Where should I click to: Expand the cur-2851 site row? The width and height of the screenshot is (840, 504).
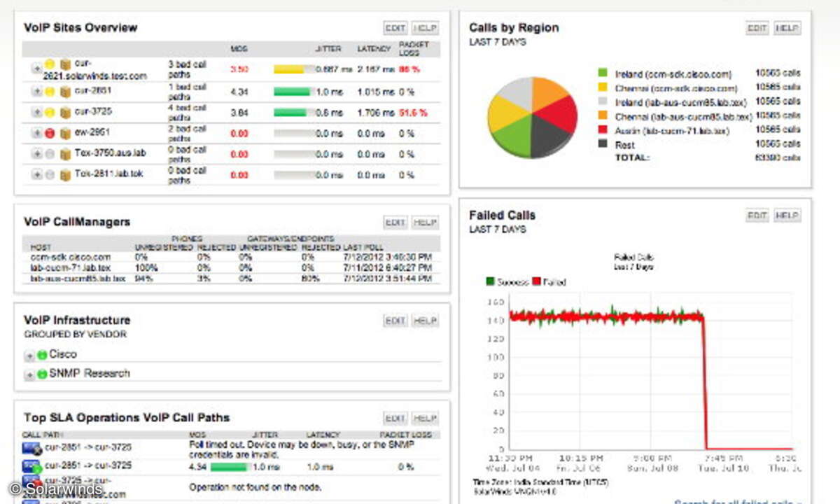point(36,92)
